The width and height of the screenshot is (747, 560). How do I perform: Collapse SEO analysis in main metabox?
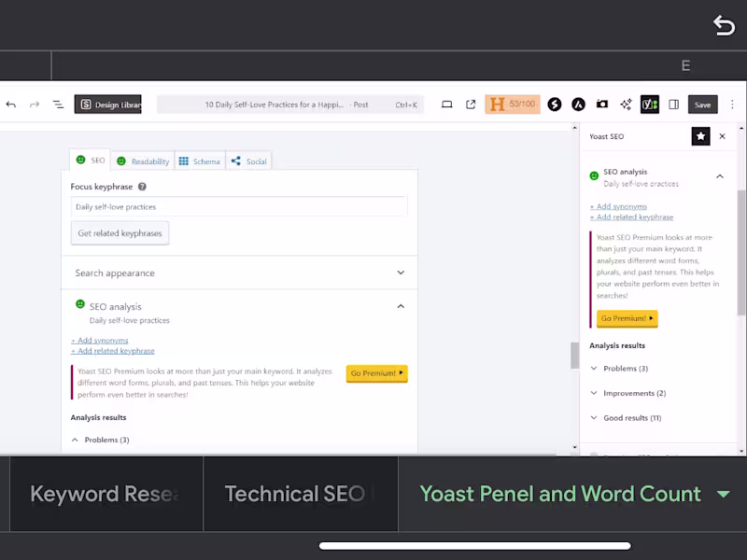pos(401,306)
